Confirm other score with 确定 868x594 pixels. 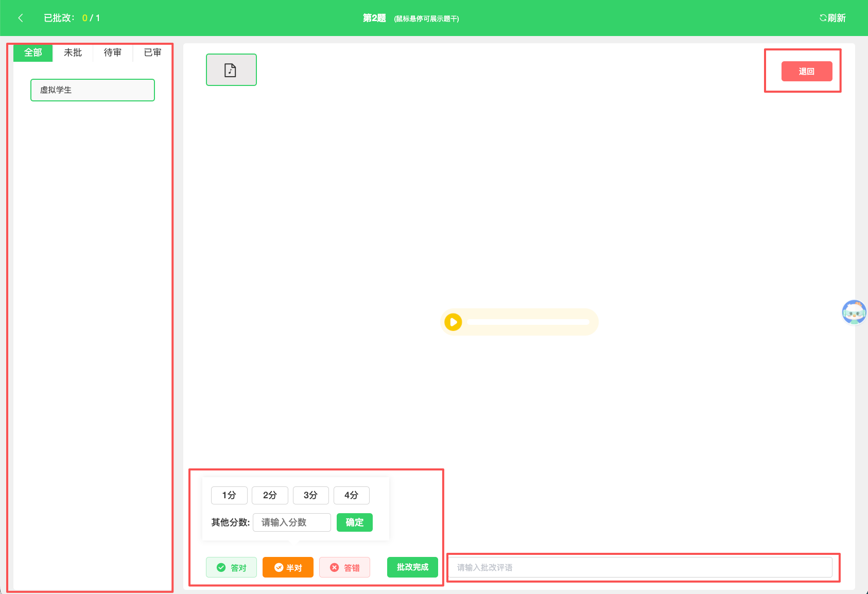click(355, 522)
